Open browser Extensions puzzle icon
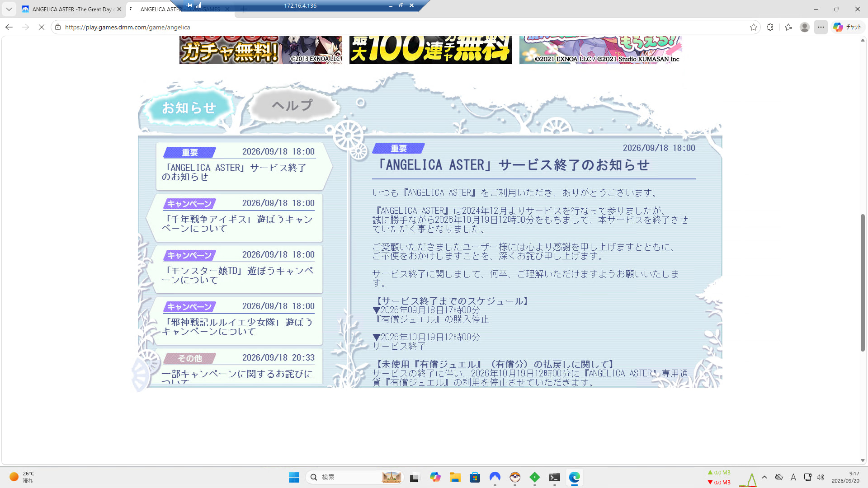868x488 pixels. tap(770, 27)
